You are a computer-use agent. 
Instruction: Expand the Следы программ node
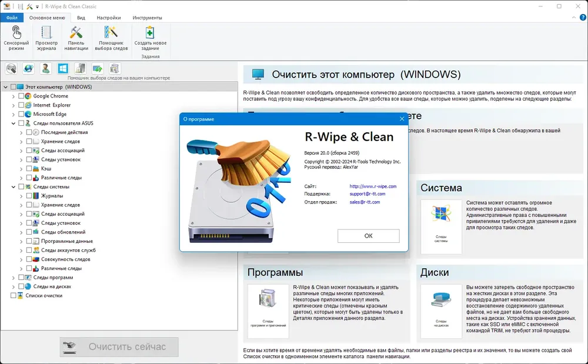[x=13, y=278]
